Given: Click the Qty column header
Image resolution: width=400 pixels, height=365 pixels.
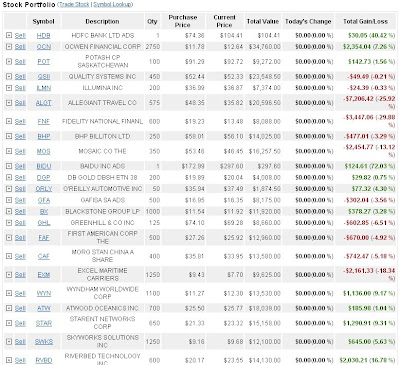Looking at the screenshot, I should coord(152,21).
